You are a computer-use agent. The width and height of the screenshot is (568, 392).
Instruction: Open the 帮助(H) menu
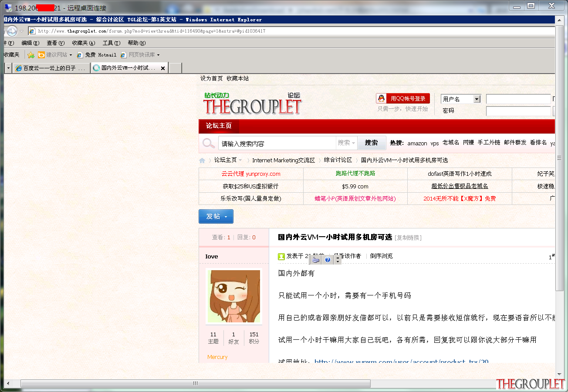point(137,43)
